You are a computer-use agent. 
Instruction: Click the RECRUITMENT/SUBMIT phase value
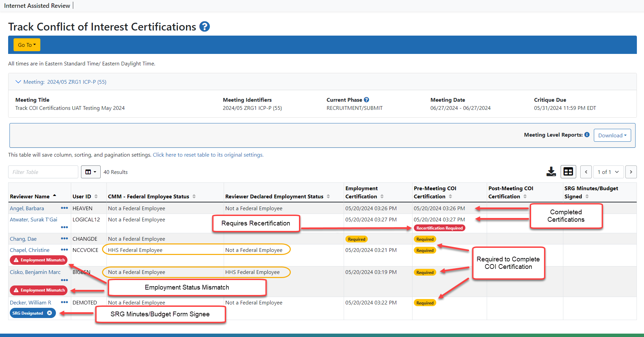tap(355, 108)
